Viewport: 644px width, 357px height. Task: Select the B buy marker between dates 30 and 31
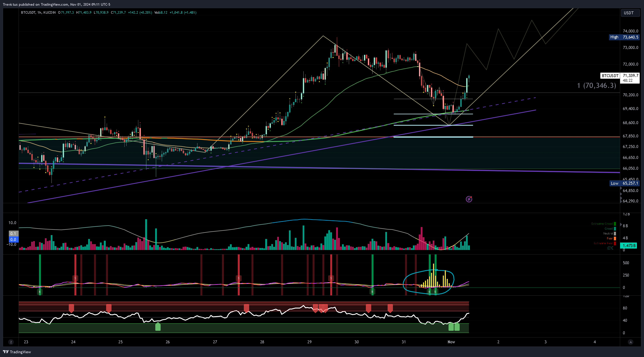(x=372, y=292)
